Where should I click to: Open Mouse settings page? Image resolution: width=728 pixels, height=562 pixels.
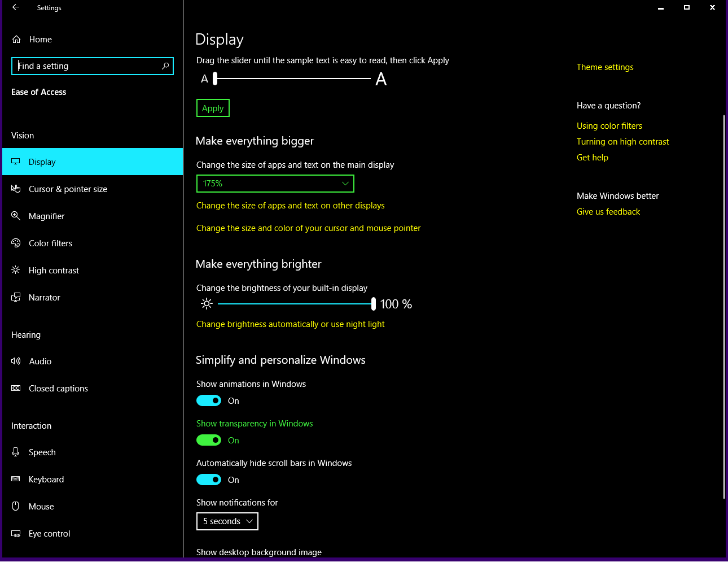pos(41,507)
